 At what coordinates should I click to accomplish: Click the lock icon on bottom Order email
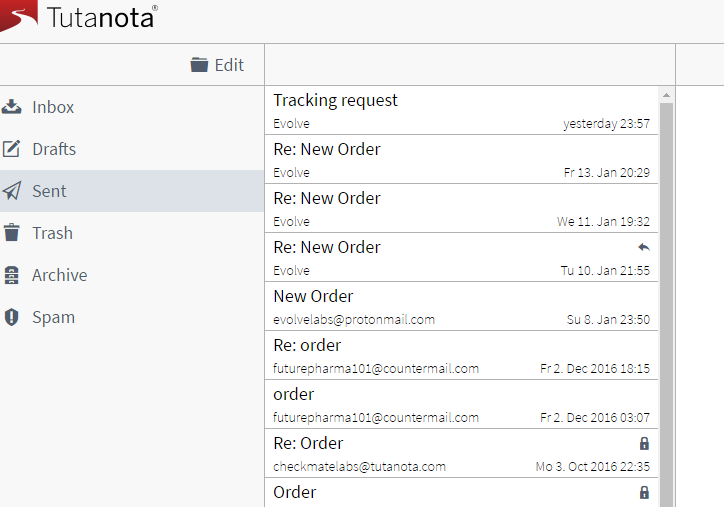coord(644,492)
